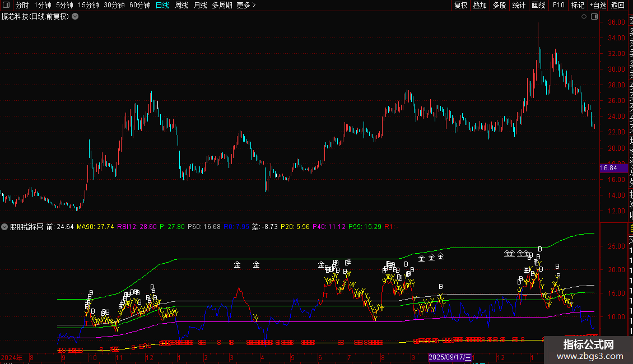Toggle the left sidebar panel icon

click(x=6, y=5)
